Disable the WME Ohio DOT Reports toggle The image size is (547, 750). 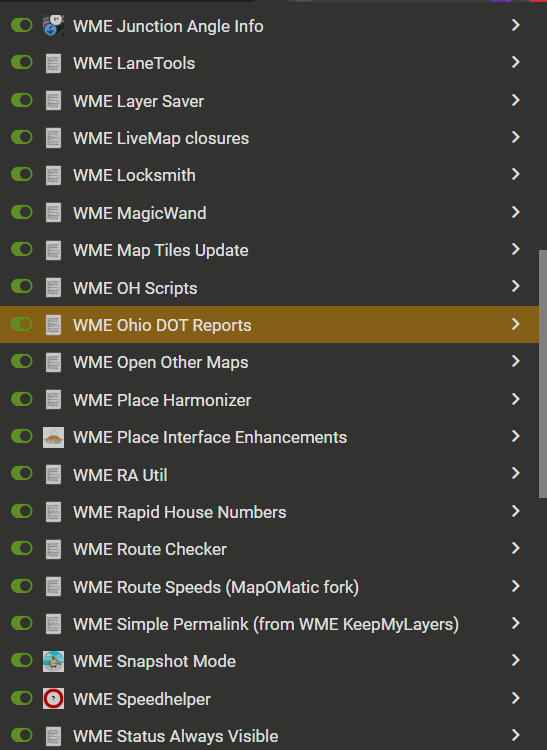(22, 324)
